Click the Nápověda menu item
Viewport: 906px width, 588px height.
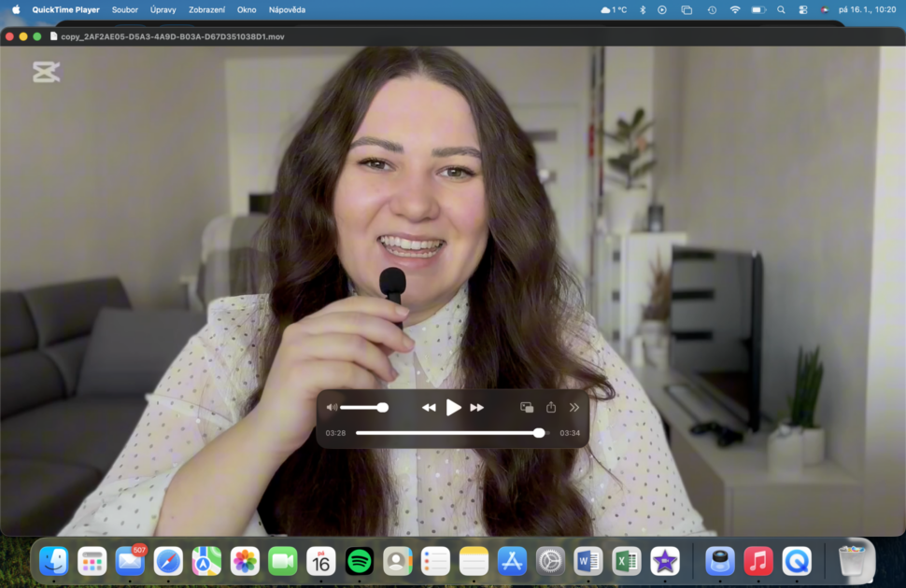pyautogui.click(x=287, y=9)
